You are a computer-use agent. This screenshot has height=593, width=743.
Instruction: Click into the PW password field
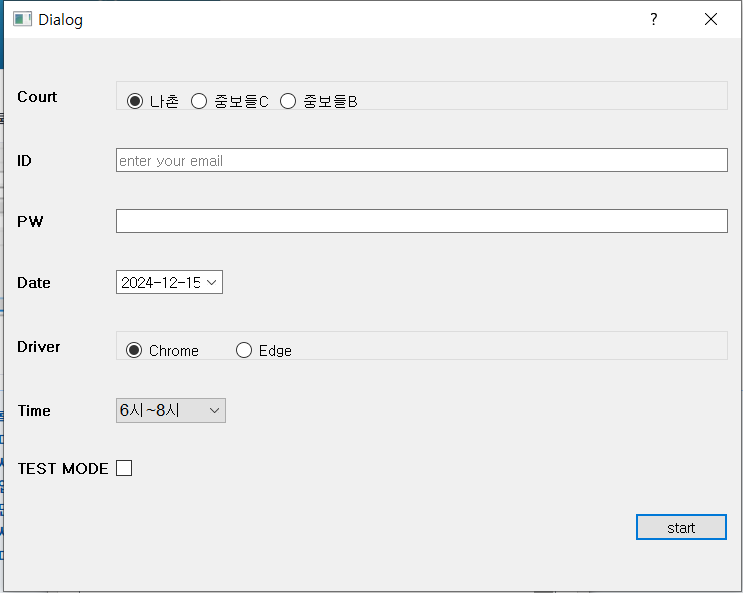(x=421, y=221)
